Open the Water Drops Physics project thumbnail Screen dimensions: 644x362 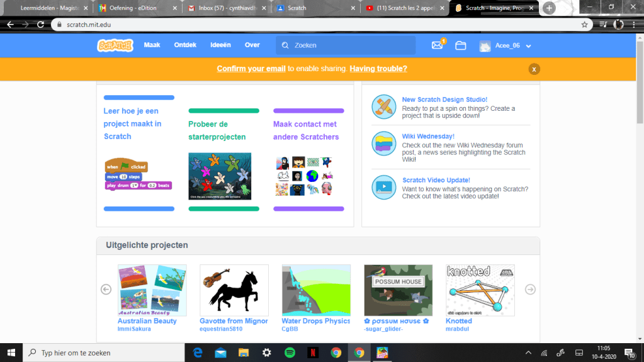tap(316, 290)
